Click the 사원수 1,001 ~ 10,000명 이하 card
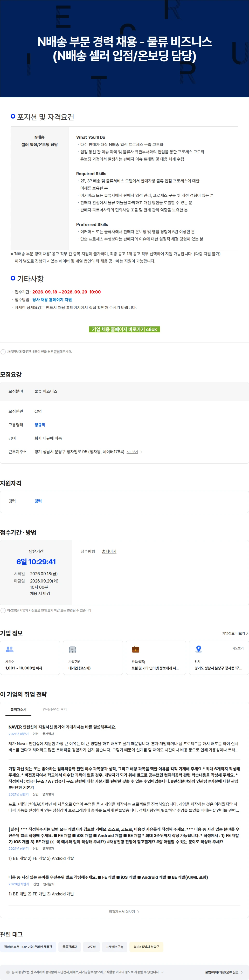Image resolution: width=249 pixels, height=980 pixels. pos(30,658)
